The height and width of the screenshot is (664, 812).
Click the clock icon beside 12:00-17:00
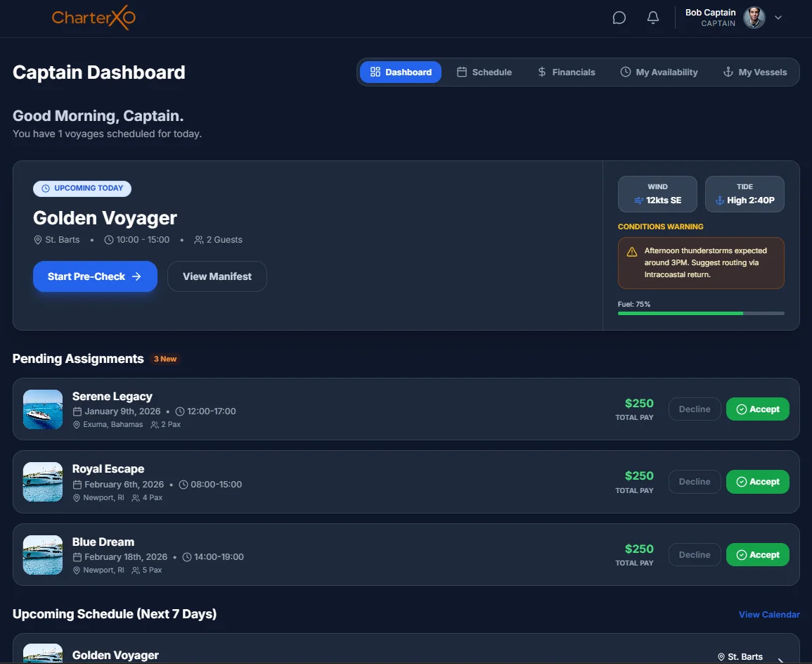[180, 411]
